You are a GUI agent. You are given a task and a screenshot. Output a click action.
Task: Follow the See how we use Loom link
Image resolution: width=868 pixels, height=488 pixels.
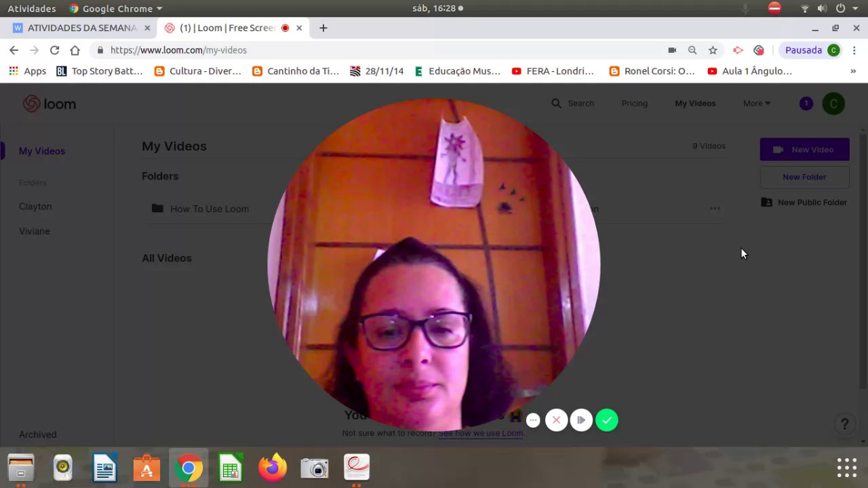pyautogui.click(x=481, y=433)
